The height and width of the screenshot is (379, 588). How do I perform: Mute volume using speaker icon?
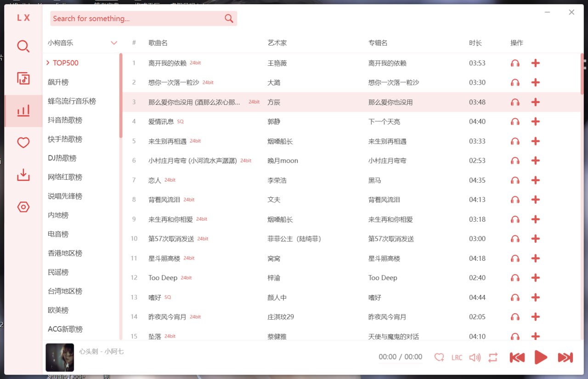pos(475,357)
